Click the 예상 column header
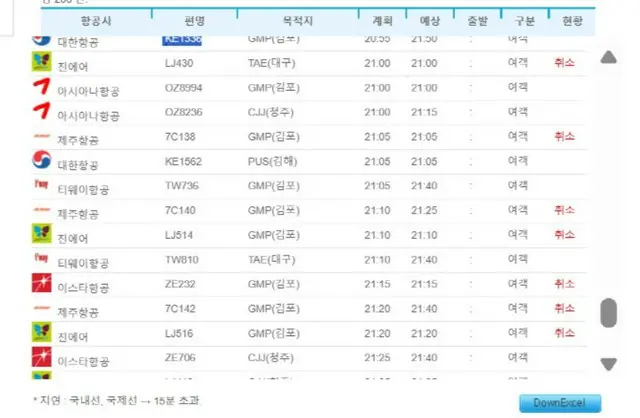The image size is (640, 418). (x=430, y=21)
